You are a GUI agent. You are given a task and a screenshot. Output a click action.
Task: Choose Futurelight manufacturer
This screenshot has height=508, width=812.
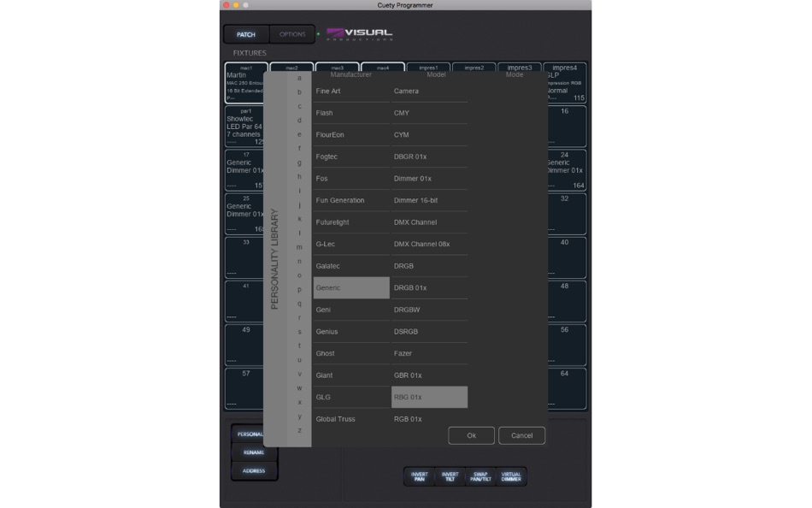pos(351,222)
